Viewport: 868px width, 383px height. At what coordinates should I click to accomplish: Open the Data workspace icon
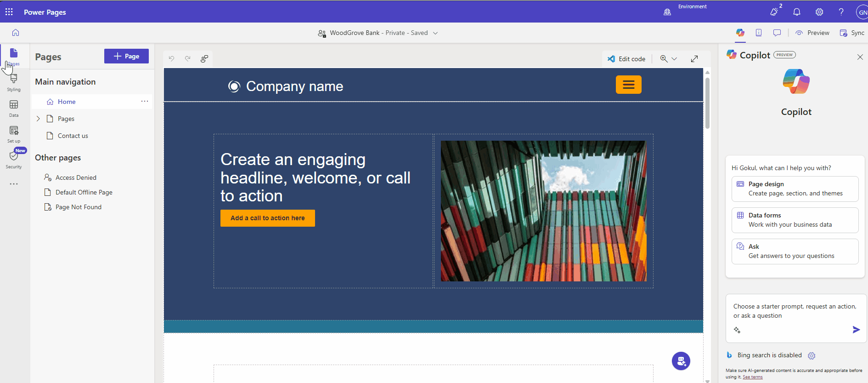click(x=14, y=108)
